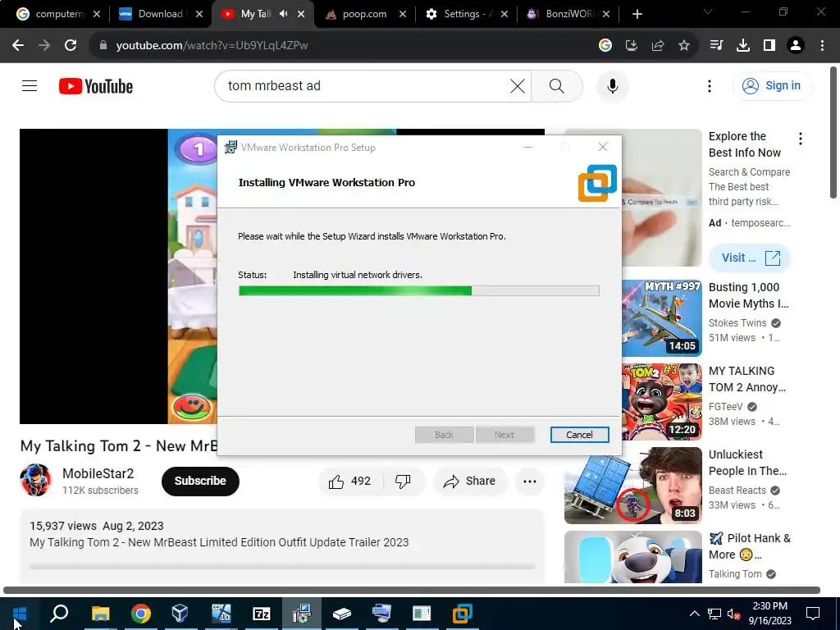
Task: Open MY TALKING TOM 2 FGTeeV thumbnail
Action: 662,401
